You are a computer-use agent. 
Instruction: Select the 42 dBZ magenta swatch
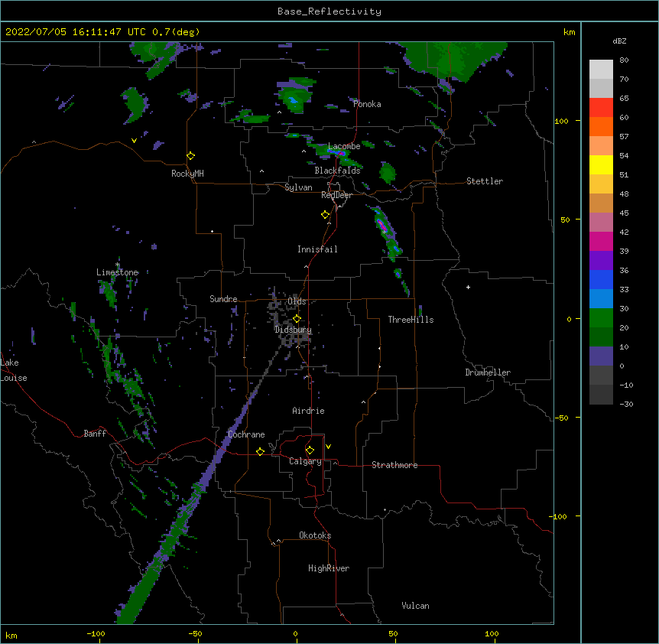[601, 241]
